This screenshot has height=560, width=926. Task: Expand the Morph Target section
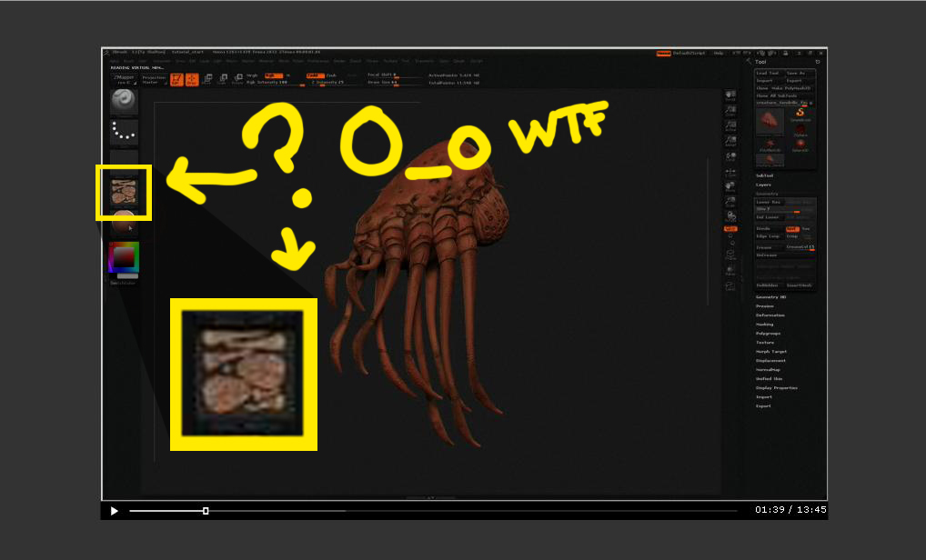click(x=771, y=351)
